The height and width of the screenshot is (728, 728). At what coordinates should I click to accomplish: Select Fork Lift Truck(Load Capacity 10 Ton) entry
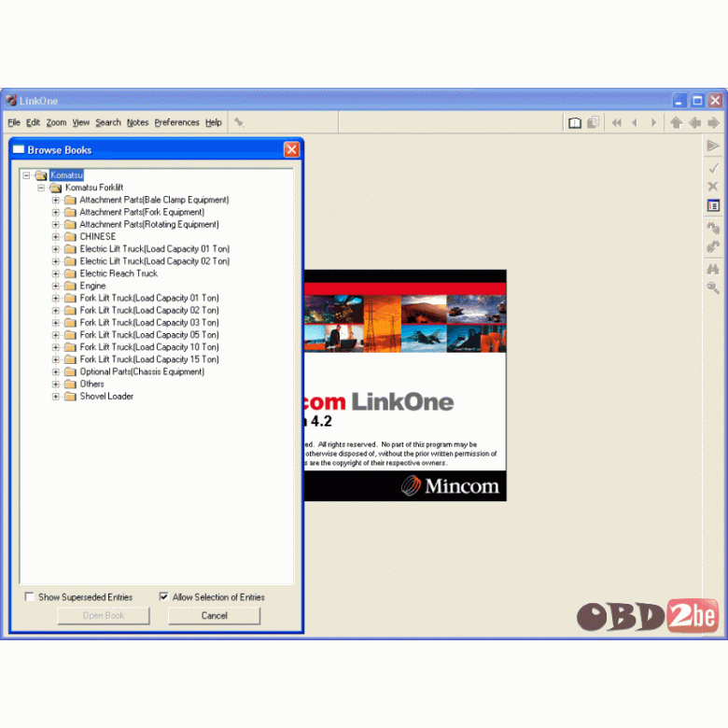pyautogui.click(x=149, y=347)
